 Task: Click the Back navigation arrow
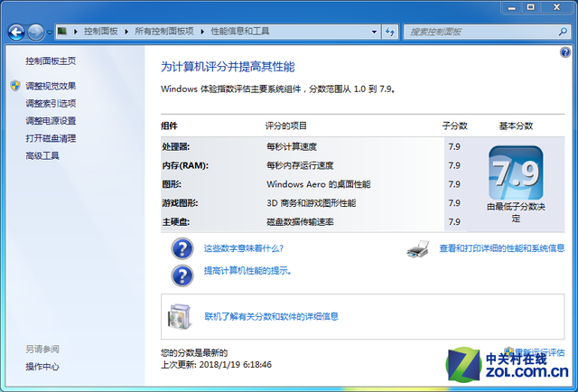[16, 33]
